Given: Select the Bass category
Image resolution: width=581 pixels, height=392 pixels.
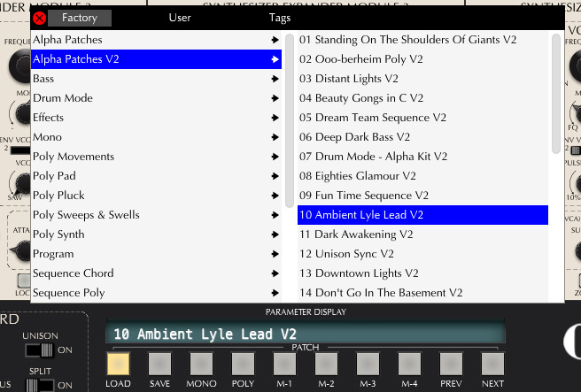Looking at the screenshot, I should [x=156, y=79].
